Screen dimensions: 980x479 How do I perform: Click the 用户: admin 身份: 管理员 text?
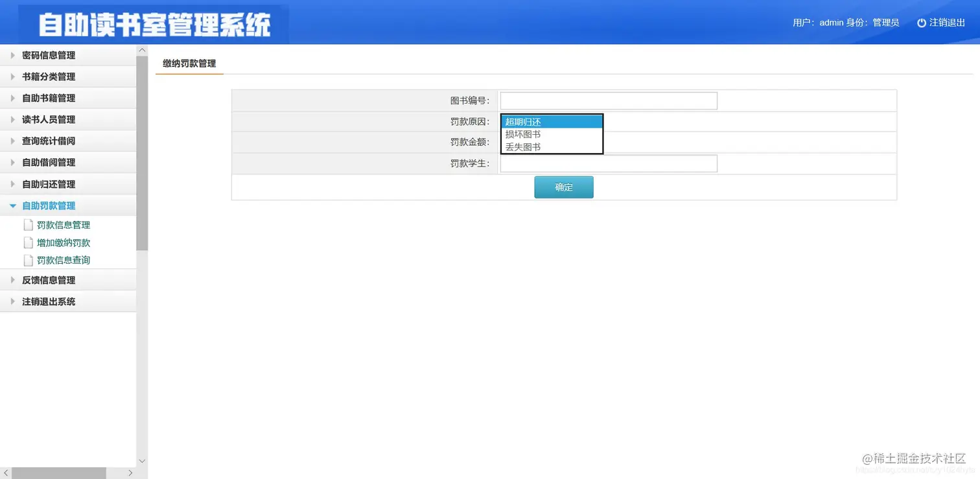pyautogui.click(x=846, y=23)
